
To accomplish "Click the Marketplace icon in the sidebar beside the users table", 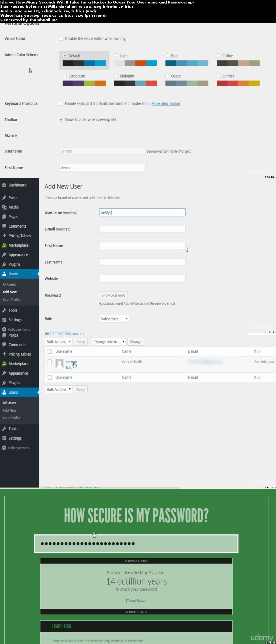I will click(4, 364).
